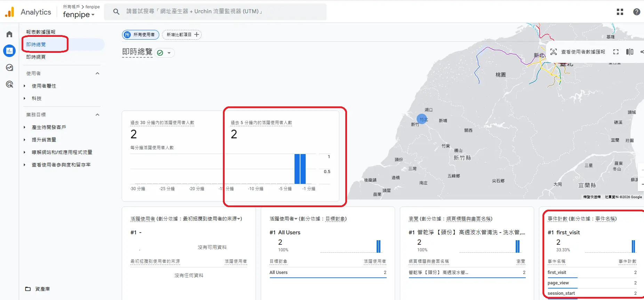Click the 桃園 label on the map

pos(501,75)
